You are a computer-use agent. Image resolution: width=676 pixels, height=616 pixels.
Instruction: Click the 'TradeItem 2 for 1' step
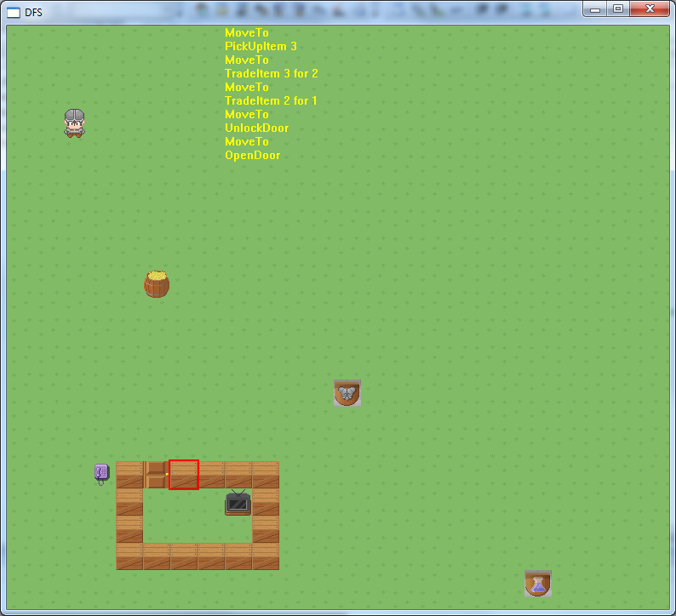(271, 100)
